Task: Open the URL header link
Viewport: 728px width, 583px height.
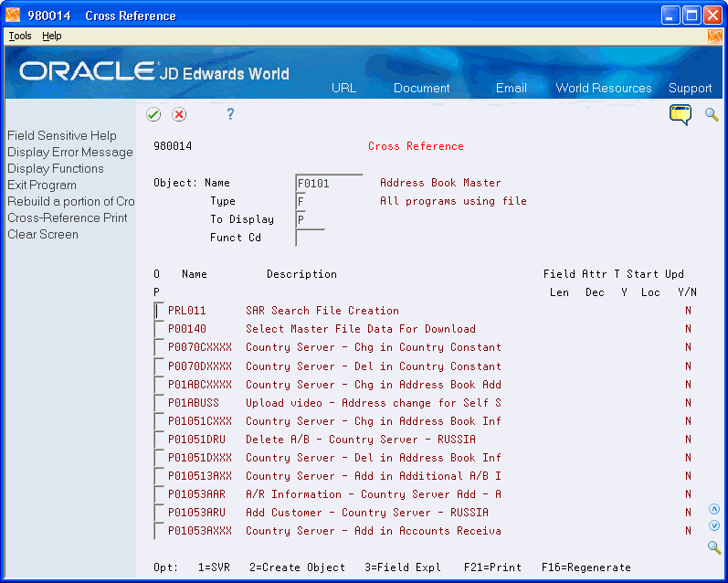Action: coord(343,88)
